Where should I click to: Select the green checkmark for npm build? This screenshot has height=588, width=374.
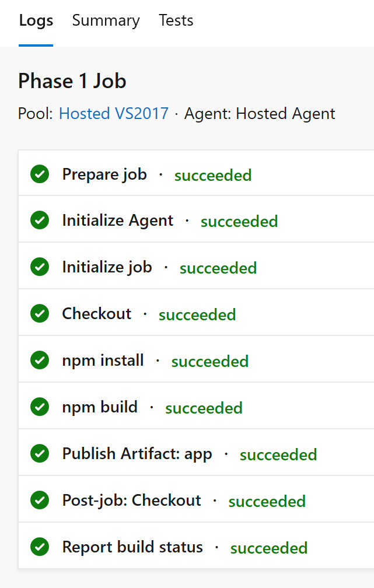pos(40,407)
